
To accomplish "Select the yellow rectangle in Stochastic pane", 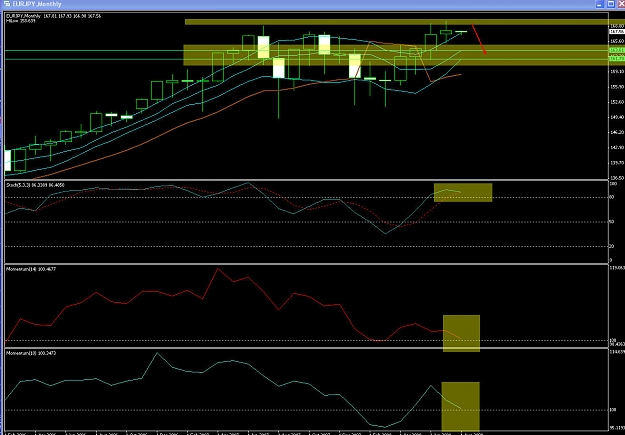I will point(463,193).
